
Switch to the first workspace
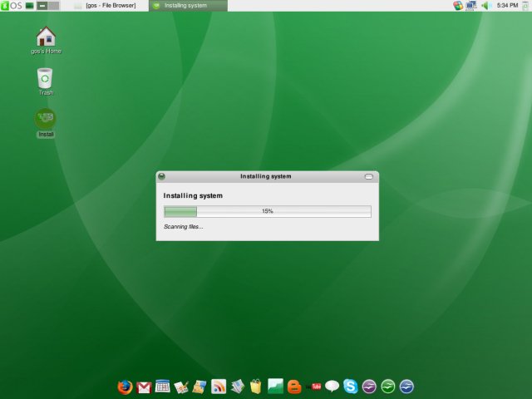[x=42, y=6]
